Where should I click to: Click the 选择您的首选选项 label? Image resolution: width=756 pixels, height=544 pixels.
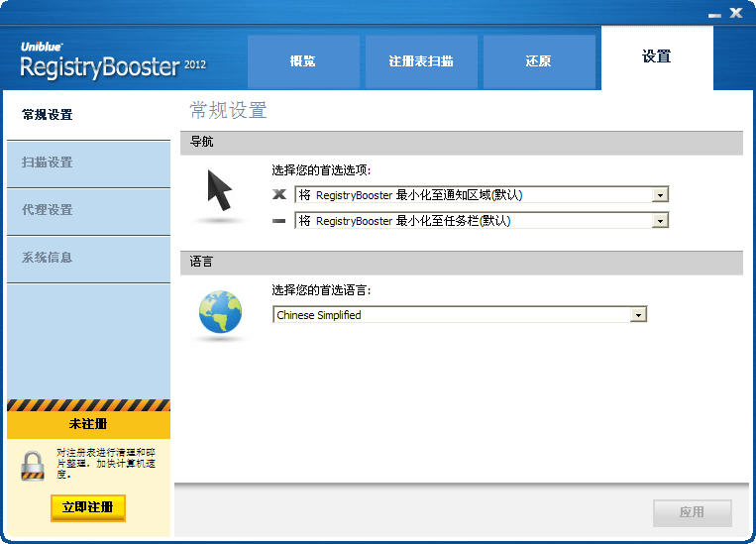coord(321,170)
